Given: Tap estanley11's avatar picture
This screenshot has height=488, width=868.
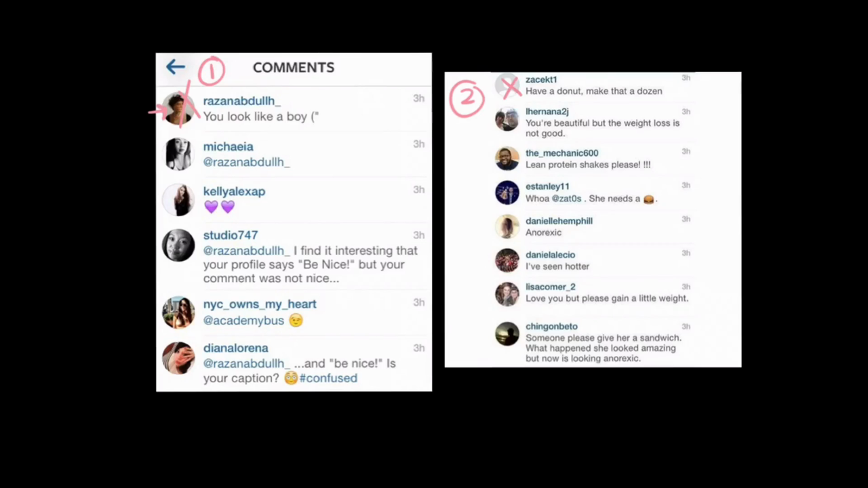Looking at the screenshot, I should coord(507,192).
